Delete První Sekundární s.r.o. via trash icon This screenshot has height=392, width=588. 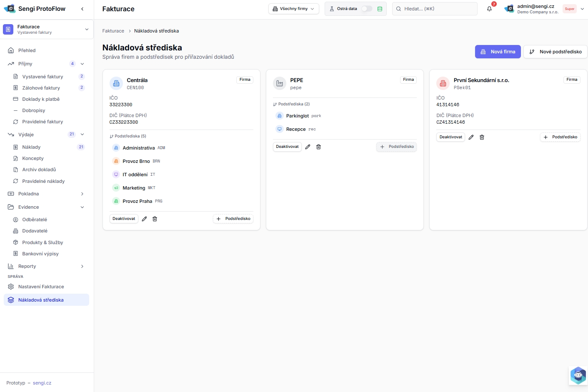click(482, 137)
